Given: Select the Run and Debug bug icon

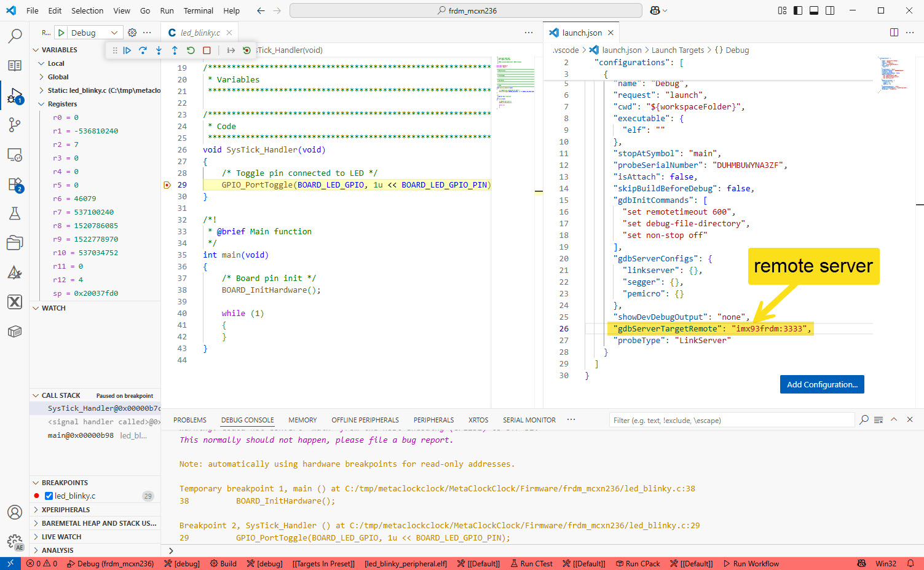Looking at the screenshot, I should pyautogui.click(x=15, y=95).
